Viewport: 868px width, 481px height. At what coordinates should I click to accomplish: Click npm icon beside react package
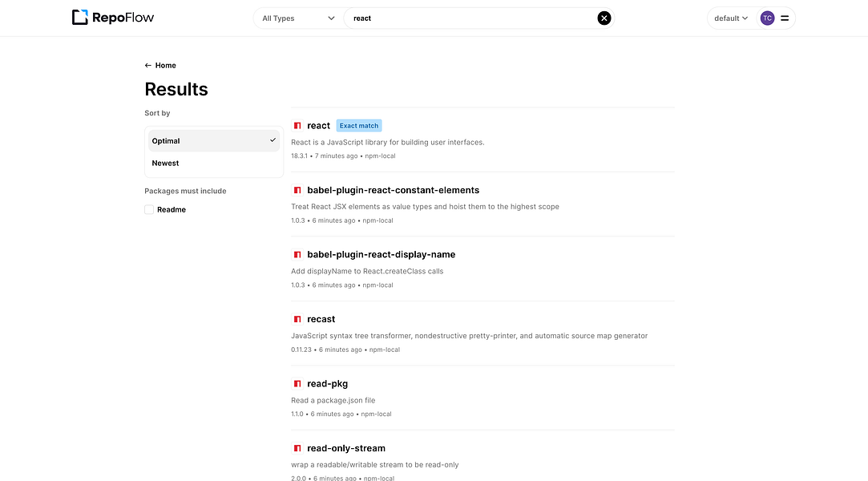click(297, 126)
